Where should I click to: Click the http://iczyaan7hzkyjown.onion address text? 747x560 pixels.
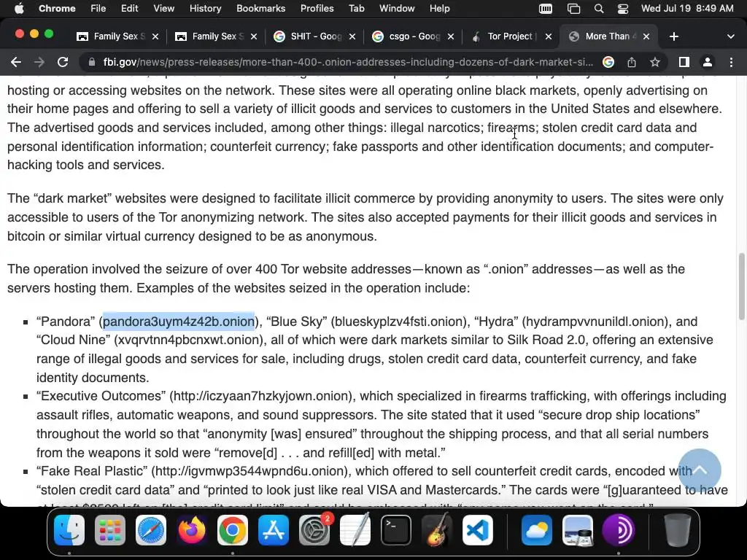(x=262, y=396)
